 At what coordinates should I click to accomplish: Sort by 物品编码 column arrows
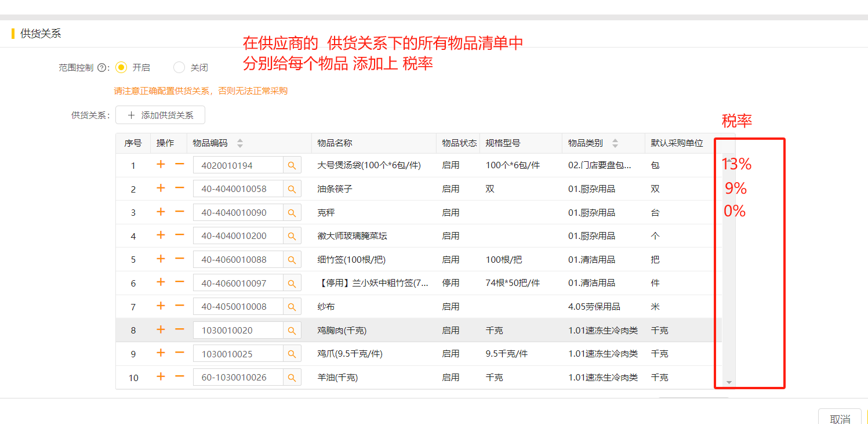point(240,143)
